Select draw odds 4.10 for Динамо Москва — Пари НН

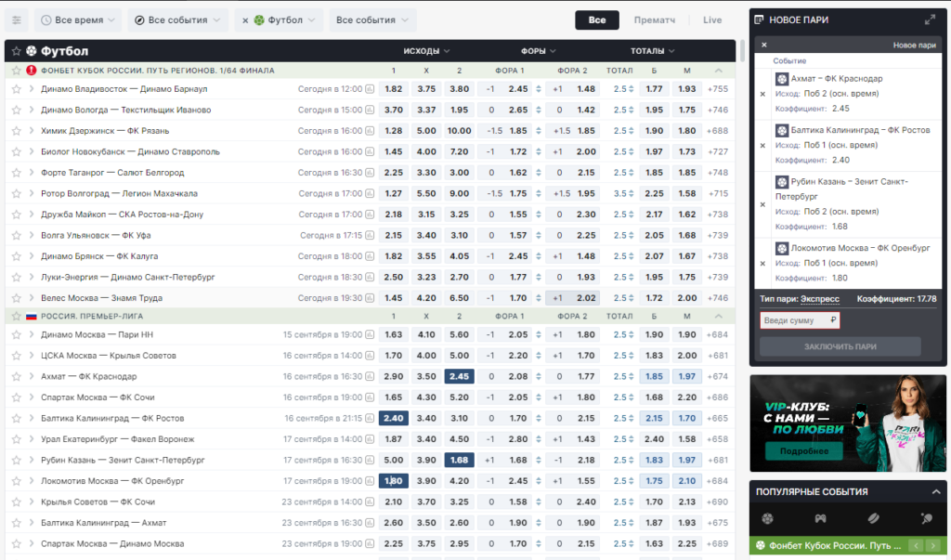(x=426, y=335)
